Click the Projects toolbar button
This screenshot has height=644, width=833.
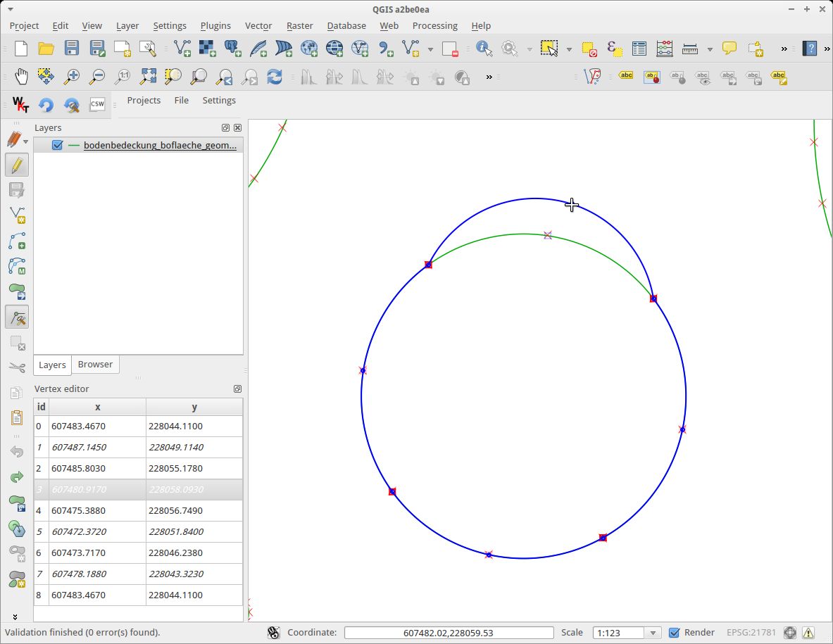(x=144, y=101)
